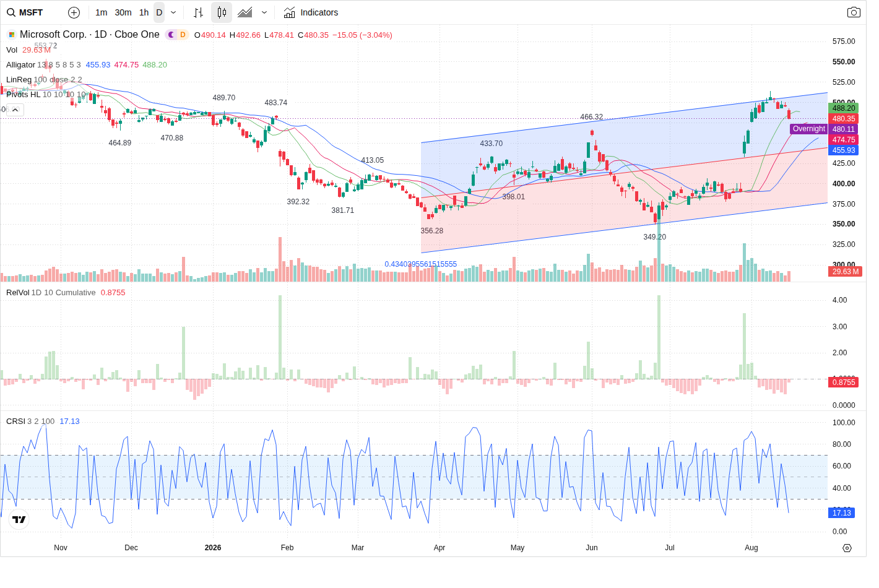Click the Microsoft Corp. symbol title
The width and height of the screenshot is (879, 588).
(x=89, y=35)
